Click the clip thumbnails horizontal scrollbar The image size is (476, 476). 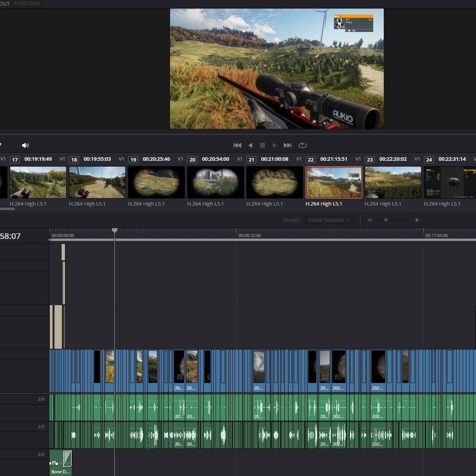point(7,209)
